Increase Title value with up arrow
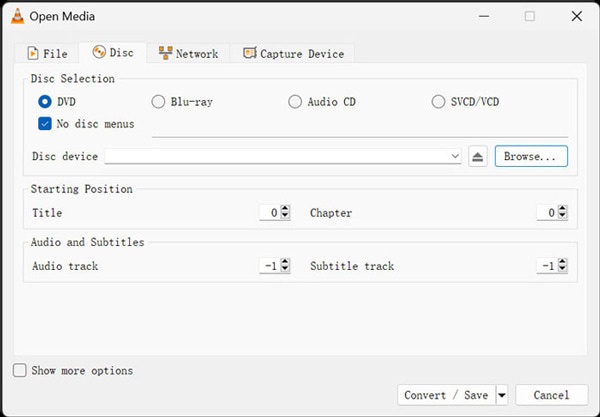Image resolution: width=600 pixels, height=417 pixels. pyautogui.click(x=285, y=208)
